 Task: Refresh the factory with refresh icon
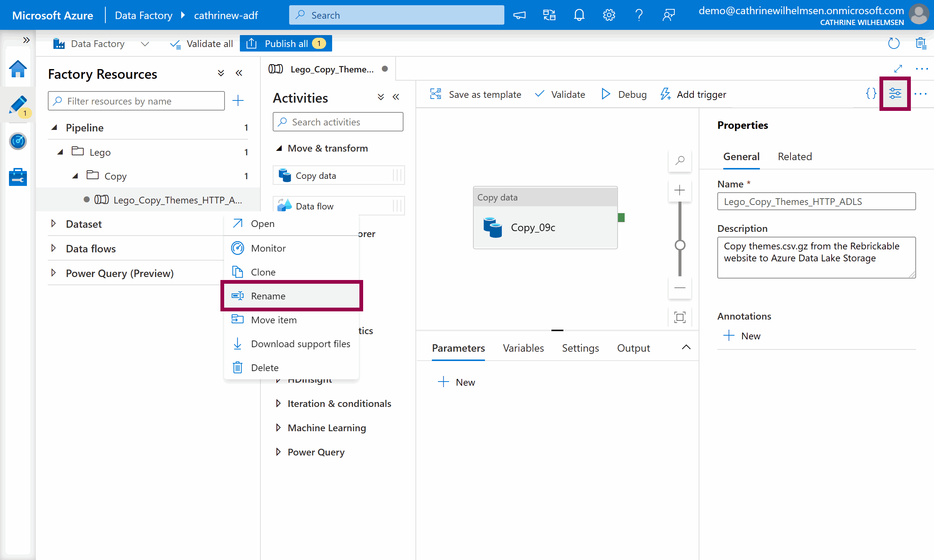click(894, 44)
